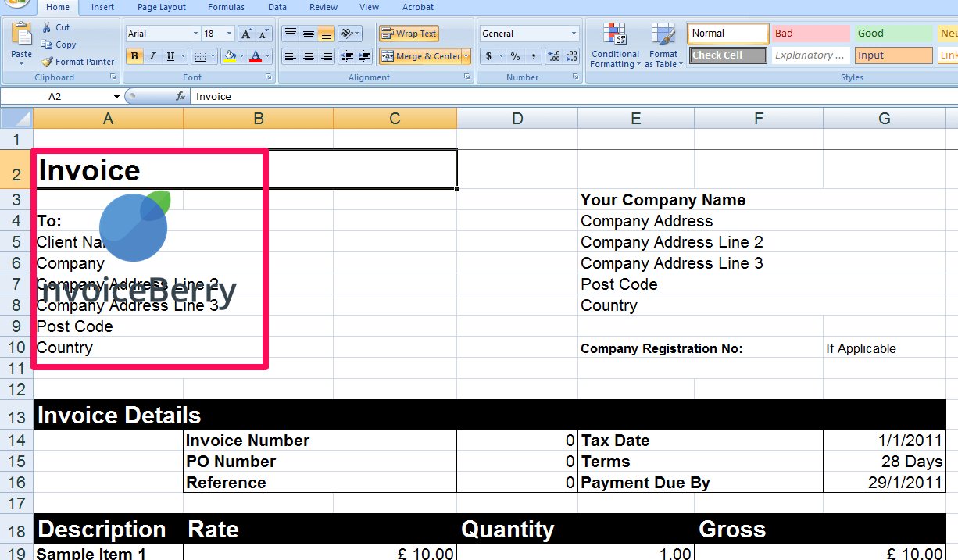The height and width of the screenshot is (560, 958).
Task: Expand the Fill Color dropdown arrow
Action: pyautogui.click(x=241, y=56)
